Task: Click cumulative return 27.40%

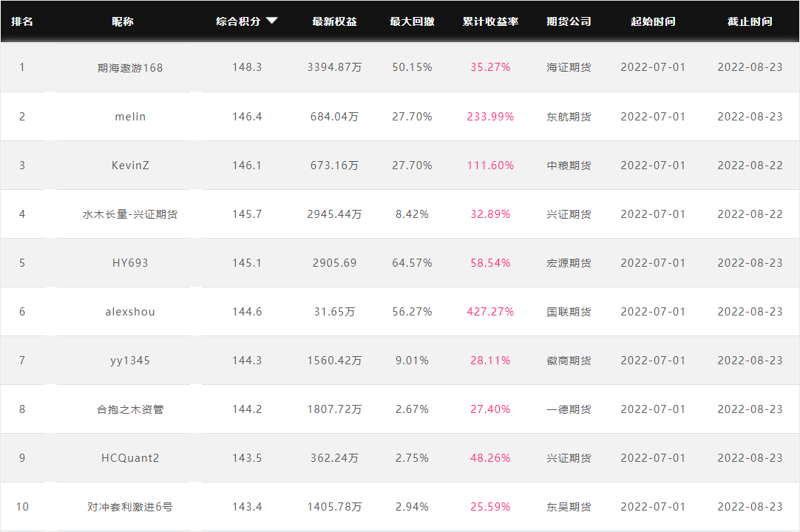Action: click(490, 409)
